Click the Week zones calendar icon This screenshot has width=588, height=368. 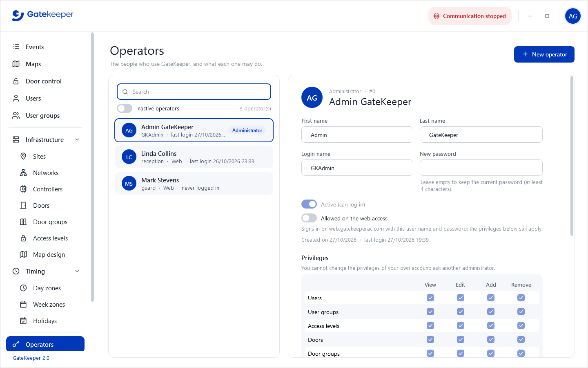tap(23, 304)
